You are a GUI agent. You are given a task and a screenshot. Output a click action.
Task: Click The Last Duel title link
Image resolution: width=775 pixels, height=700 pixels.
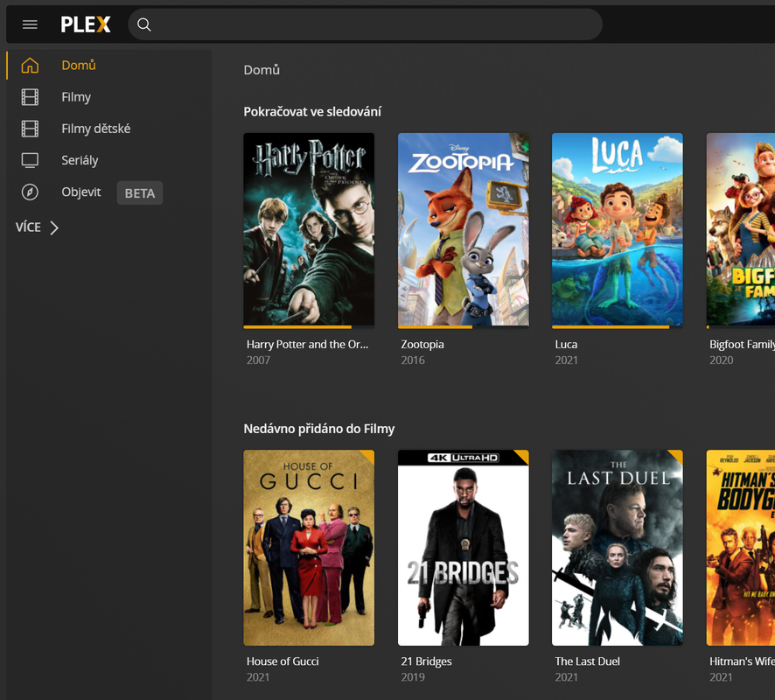pos(587,661)
